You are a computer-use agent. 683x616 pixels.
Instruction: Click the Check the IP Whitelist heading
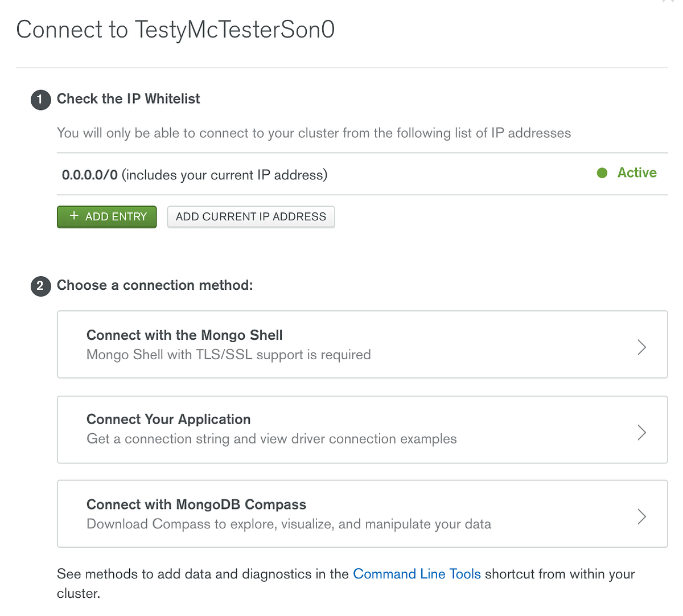129,99
